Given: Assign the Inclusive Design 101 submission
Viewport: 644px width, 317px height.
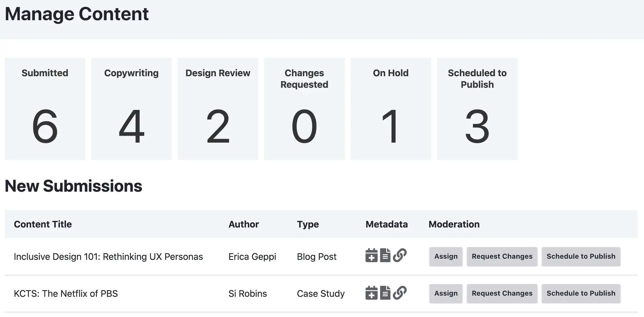Looking at the screenshot, I should point(446,256).
